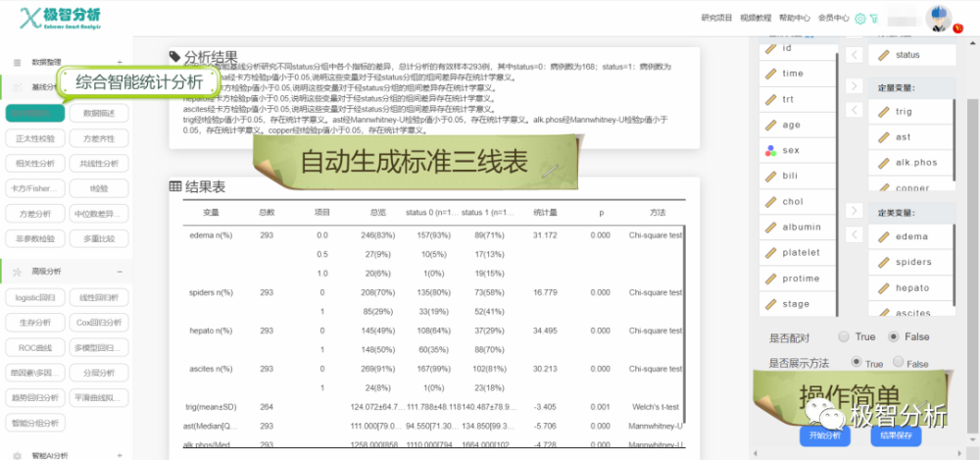Click the p column header

(602, 213)
